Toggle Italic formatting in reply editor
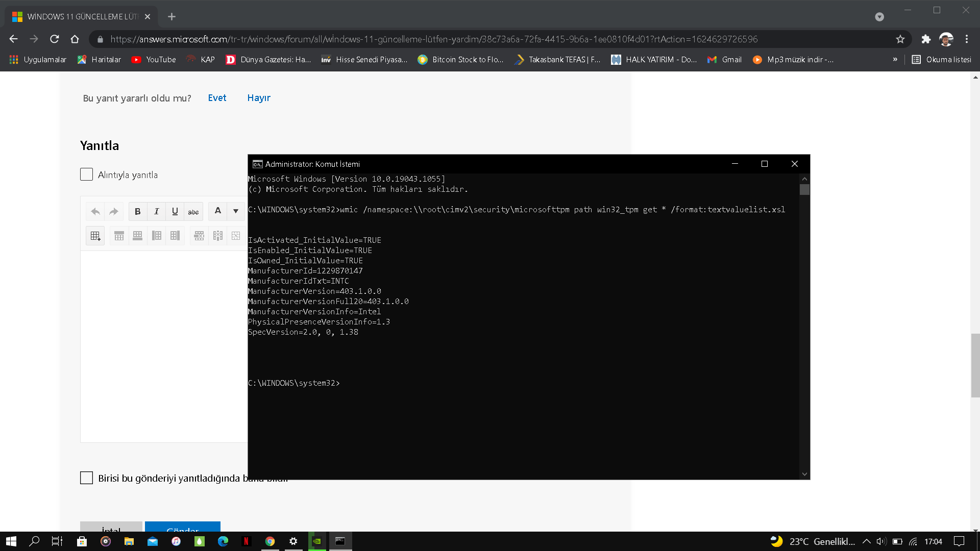The image size is (980, 551). [x=156, y=211]
